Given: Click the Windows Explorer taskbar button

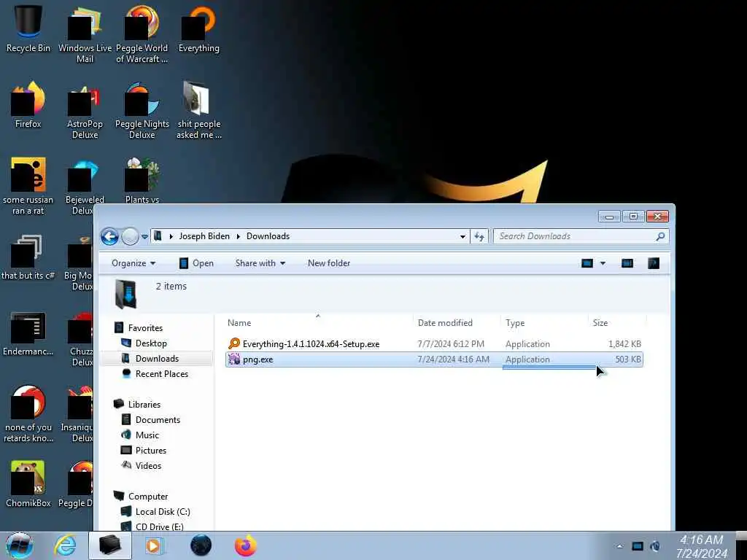Looking at the screenshot, I should tap(109, 545).
